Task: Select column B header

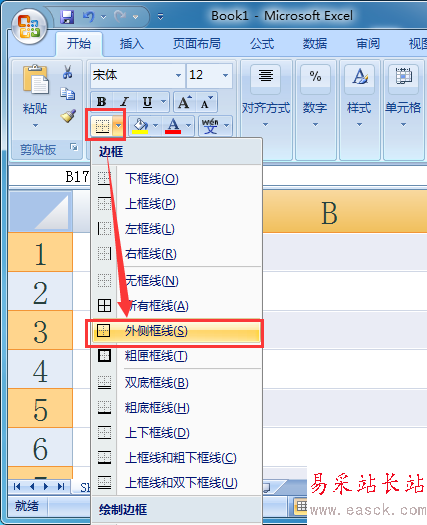Action: 345,212
